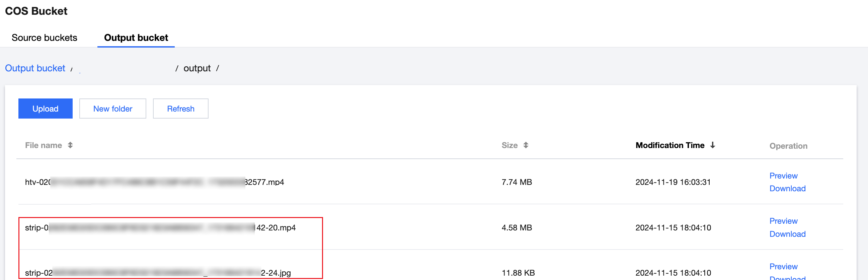
Task: Preview the strip 42-20.mp4 file
Action: pyautogui.click(x=783, y=221)
